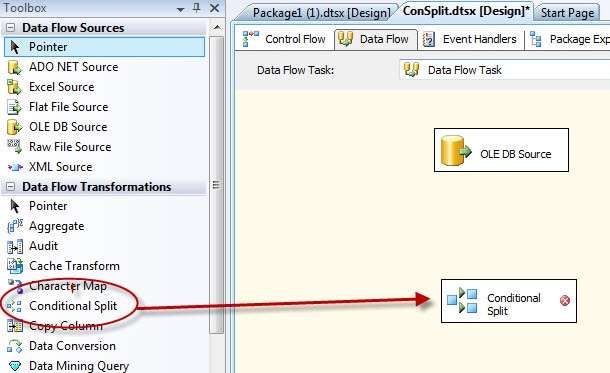Click the XML Source icon
The image size is (610, 373).
point(15,167)
